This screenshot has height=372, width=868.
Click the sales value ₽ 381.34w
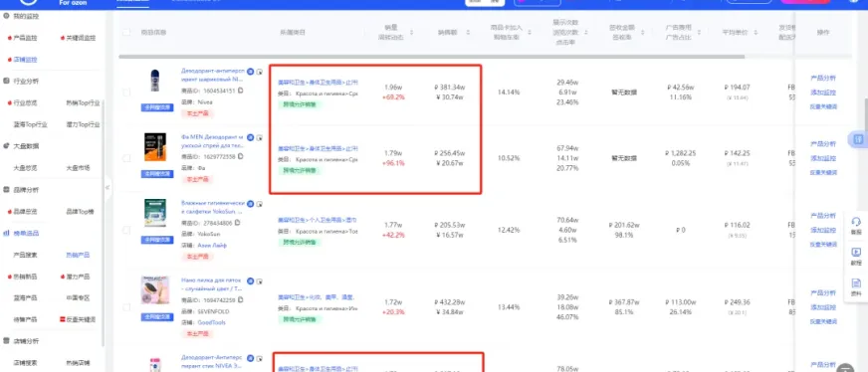450,88
